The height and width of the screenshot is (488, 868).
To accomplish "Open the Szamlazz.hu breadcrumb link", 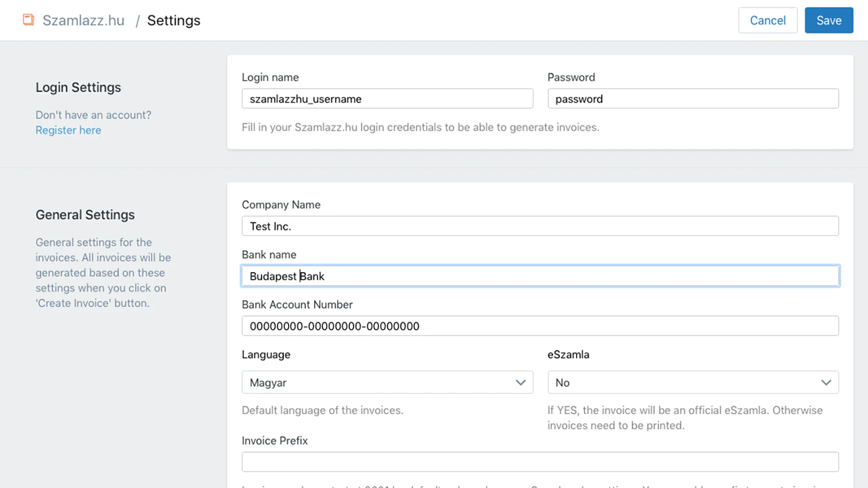I will [x=84, y=21].
